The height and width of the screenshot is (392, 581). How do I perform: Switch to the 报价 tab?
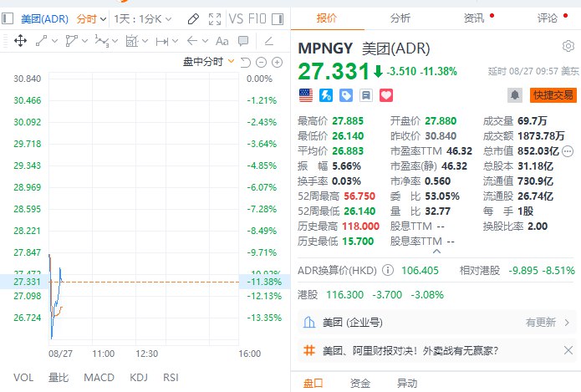point(327,18)
